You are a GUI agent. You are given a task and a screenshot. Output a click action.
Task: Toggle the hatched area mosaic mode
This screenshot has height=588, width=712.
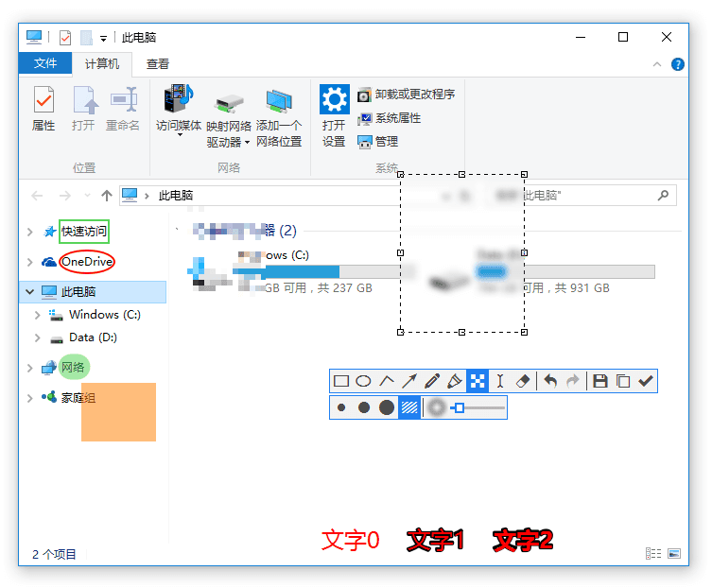click(x=409, y=407)
